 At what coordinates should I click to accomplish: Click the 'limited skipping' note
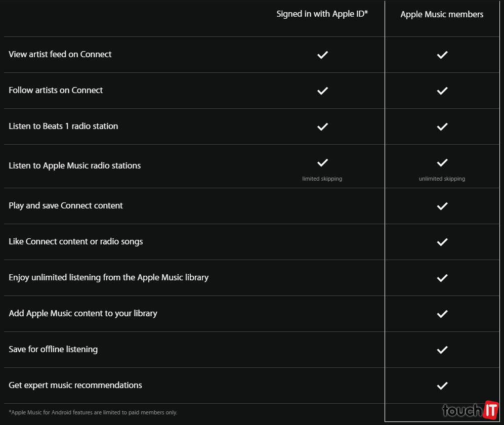[x=322, y=179]
